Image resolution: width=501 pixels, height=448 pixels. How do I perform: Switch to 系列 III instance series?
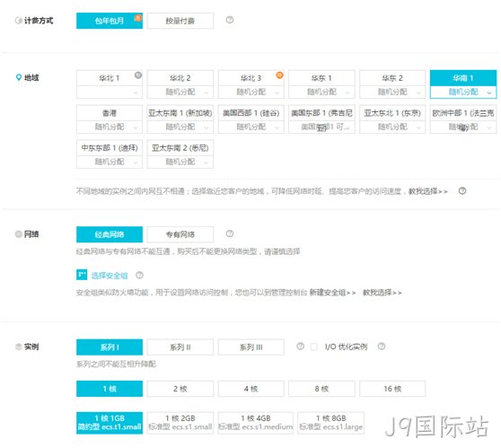point(251,347)
